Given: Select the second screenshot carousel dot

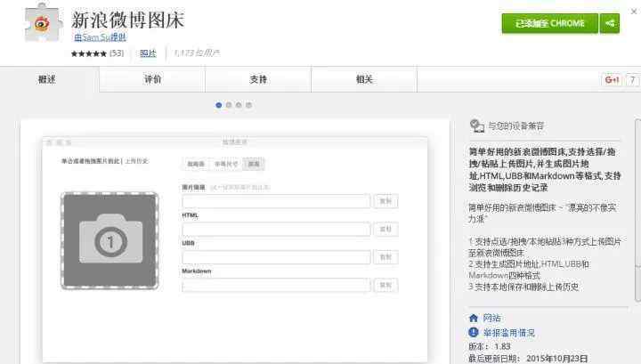Looking at the screenshot, I should [x=229, y=105].
